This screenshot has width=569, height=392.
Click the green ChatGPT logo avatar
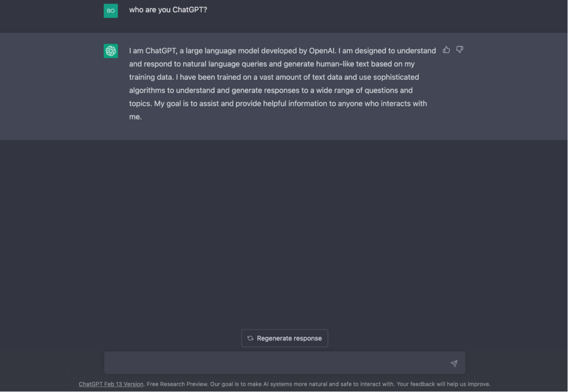pos(111,51)
